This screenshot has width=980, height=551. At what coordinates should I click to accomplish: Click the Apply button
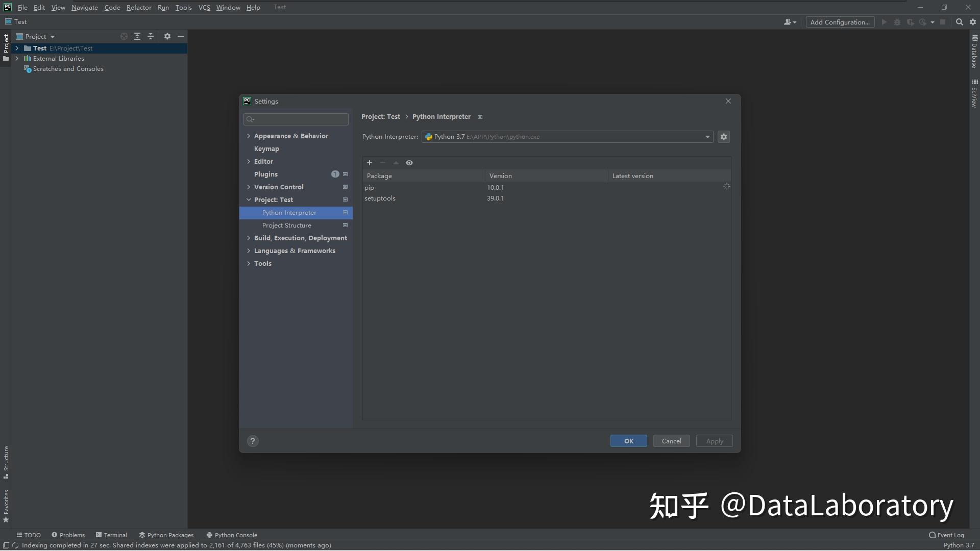714,441
